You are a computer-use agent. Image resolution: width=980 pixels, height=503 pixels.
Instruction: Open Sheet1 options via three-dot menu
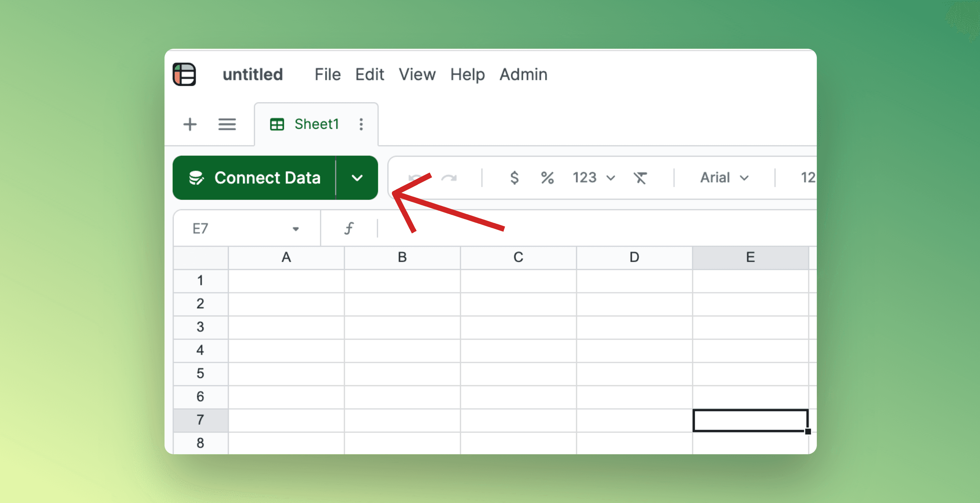361,124
